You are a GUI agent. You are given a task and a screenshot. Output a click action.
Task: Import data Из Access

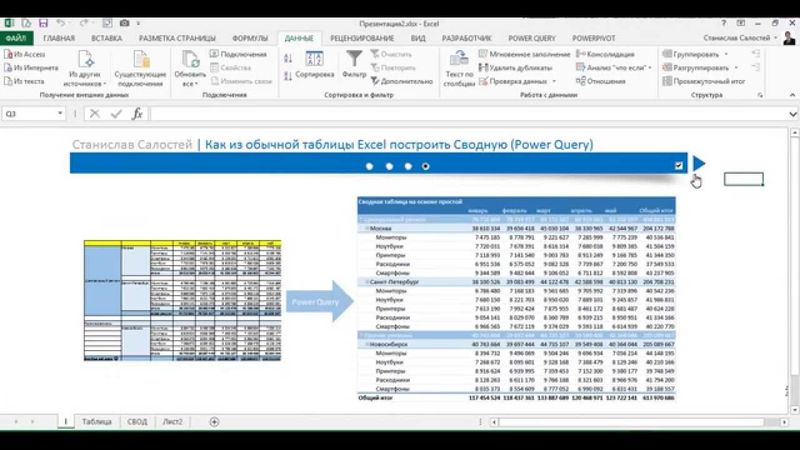coord(24,54)
